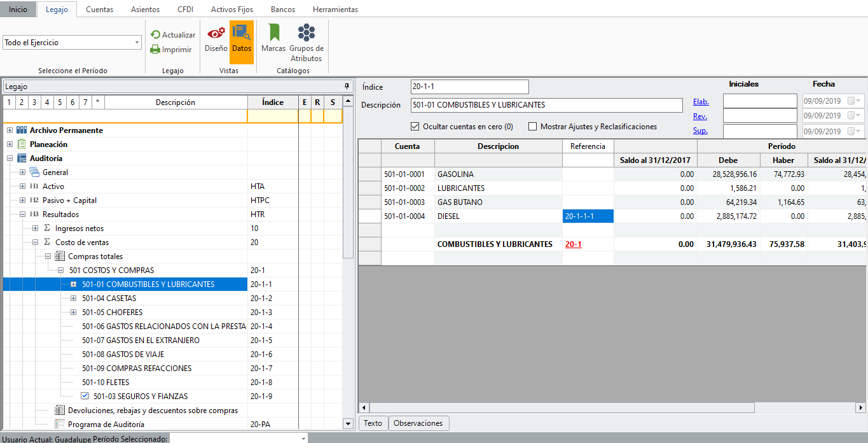The width and height of the screenshot is (868, 443).
Task: Toggle checkbox for 501-03 Seguros y Fianzas
Action: [x=85, y=396]
